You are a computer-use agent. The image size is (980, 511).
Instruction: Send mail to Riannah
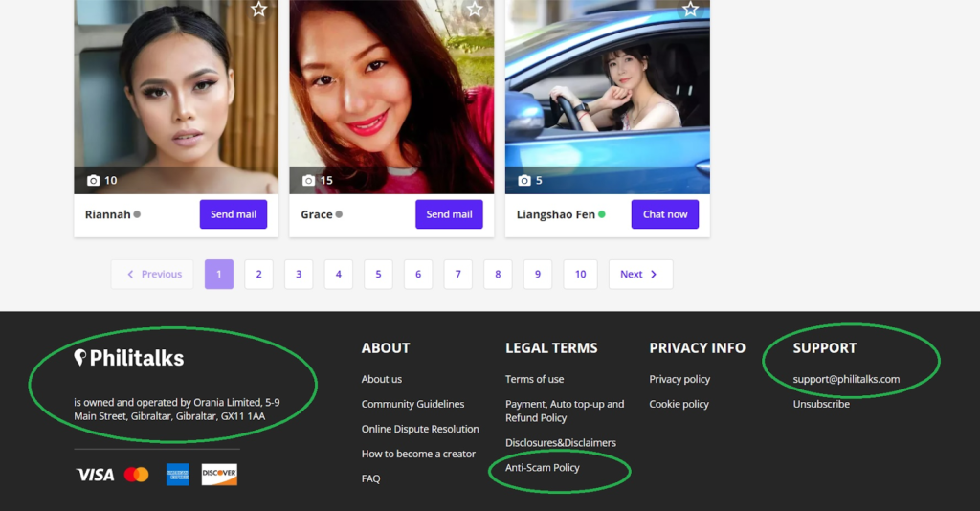234,214
